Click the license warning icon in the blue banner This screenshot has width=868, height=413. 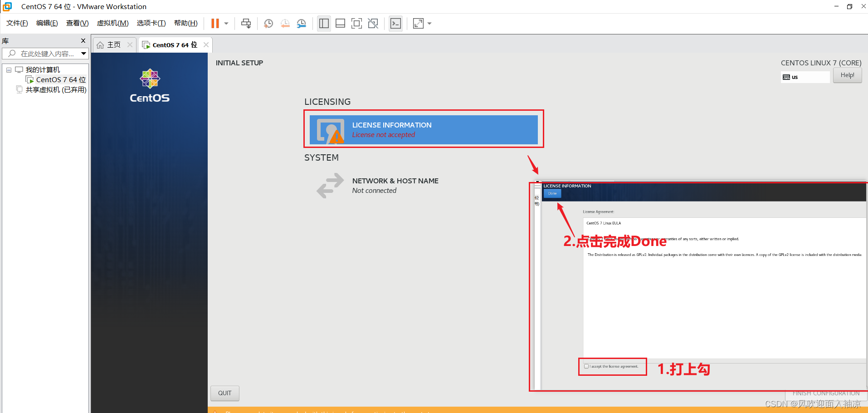point(331,131)
